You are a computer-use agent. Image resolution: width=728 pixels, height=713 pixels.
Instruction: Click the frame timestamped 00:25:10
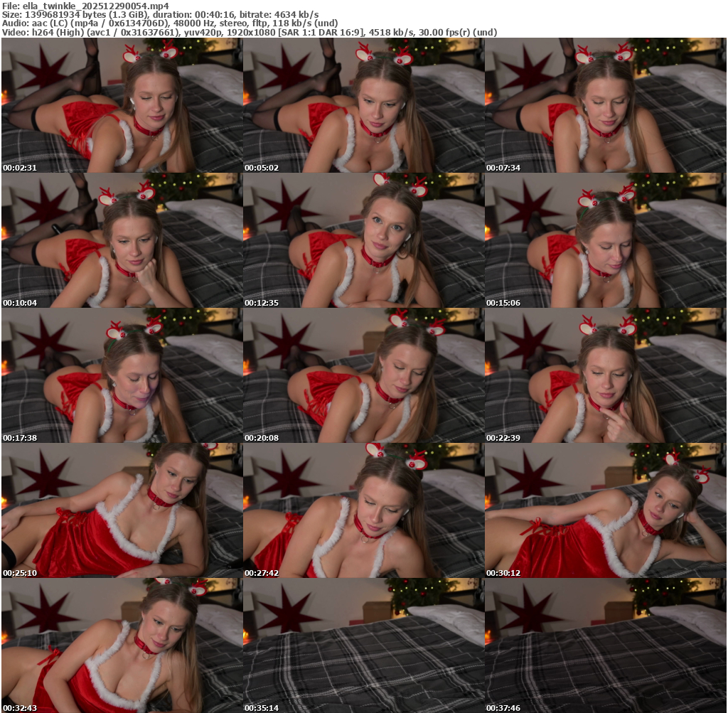tap(122, 510)
